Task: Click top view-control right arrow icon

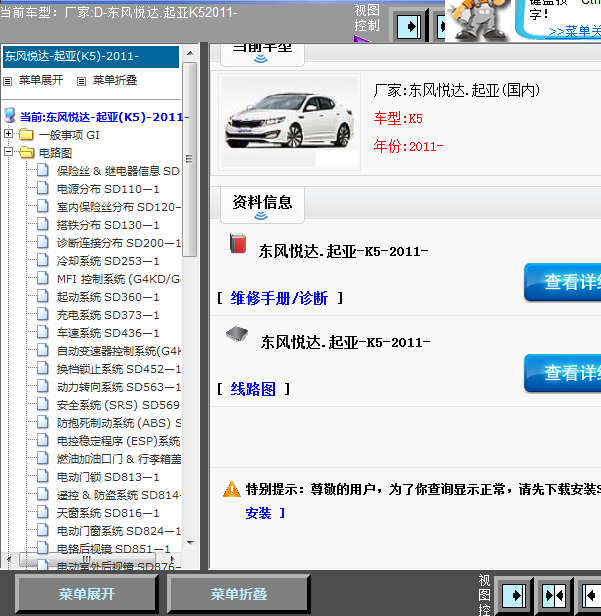Action: (409, 27)
